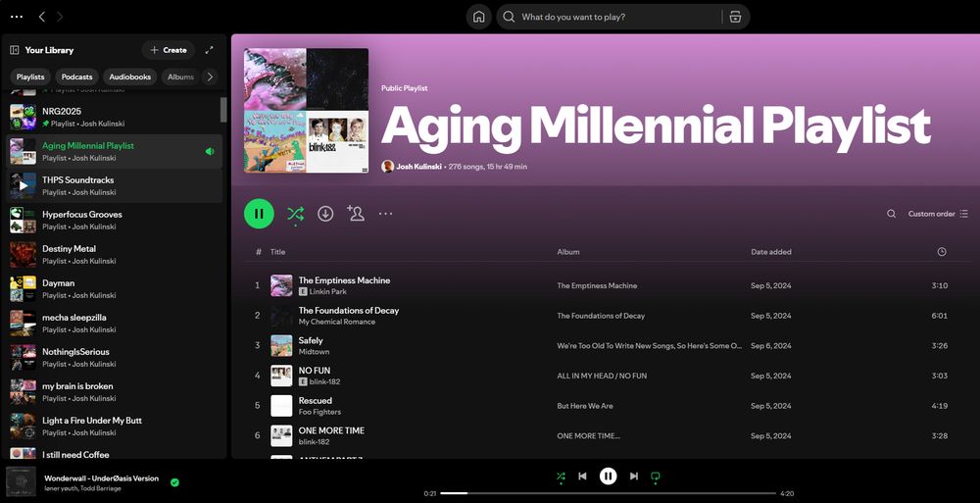
Task: Click the Rescued track cover thumbnail
Action: click(x=281, y=405)
